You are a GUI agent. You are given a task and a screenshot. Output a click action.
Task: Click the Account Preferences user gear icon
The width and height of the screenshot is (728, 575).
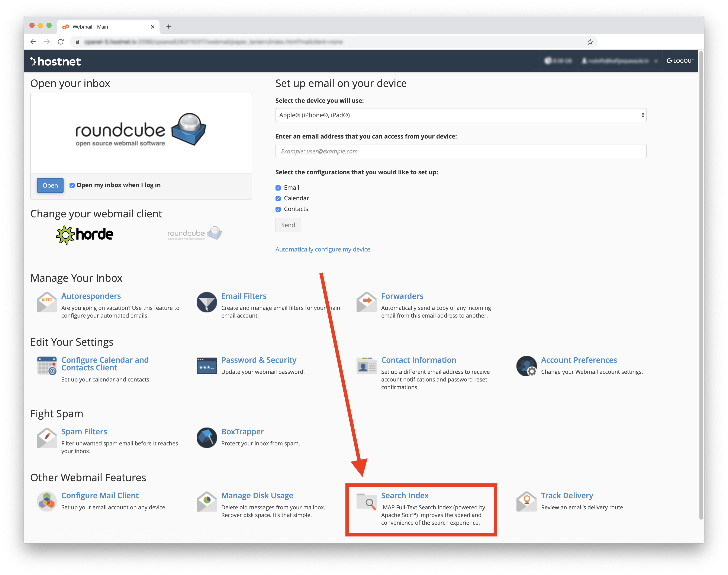pos(526,366)
